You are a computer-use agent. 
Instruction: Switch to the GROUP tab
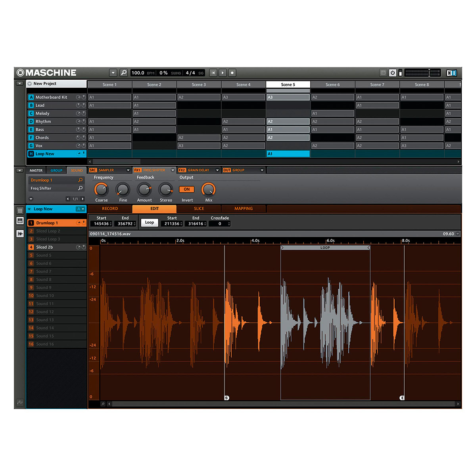[x=56, y=171]
